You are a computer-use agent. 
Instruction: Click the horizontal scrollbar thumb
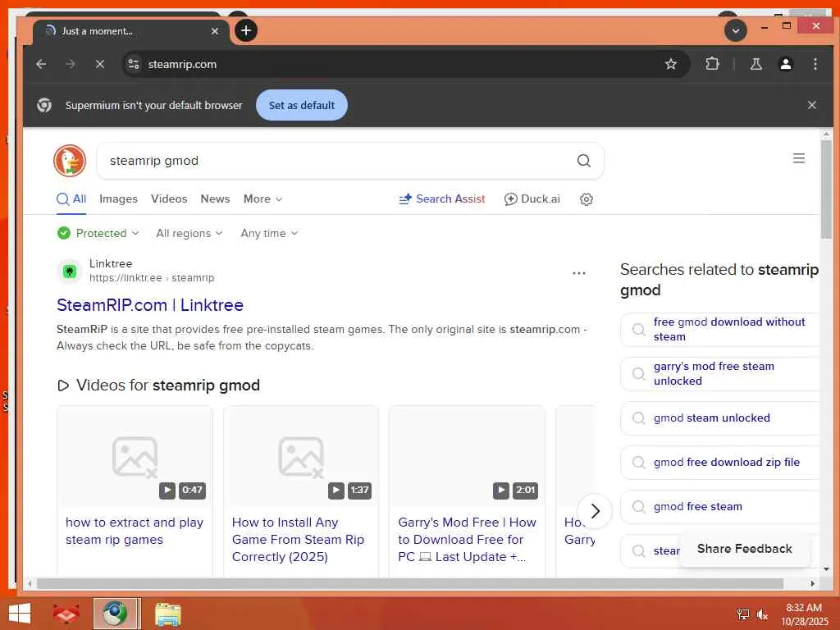tap(410, 583)
